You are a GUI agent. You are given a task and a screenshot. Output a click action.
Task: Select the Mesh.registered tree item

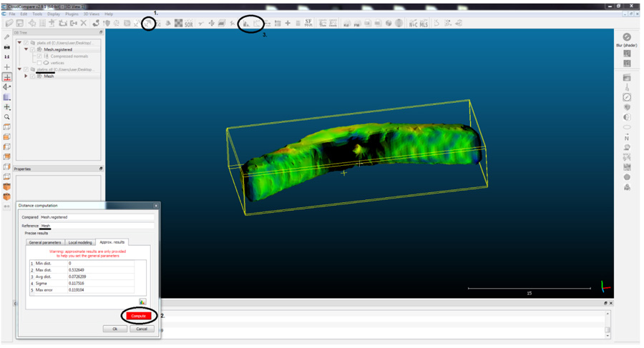58,49
